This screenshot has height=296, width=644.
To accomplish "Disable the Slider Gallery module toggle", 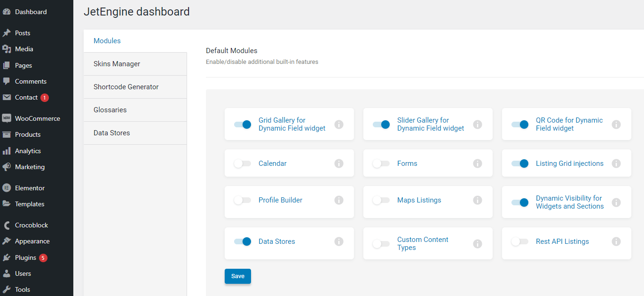I will click(x=381, y=125).
